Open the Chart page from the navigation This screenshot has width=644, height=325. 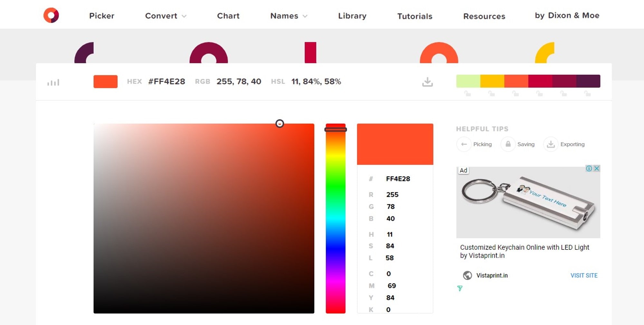[228, 16]
